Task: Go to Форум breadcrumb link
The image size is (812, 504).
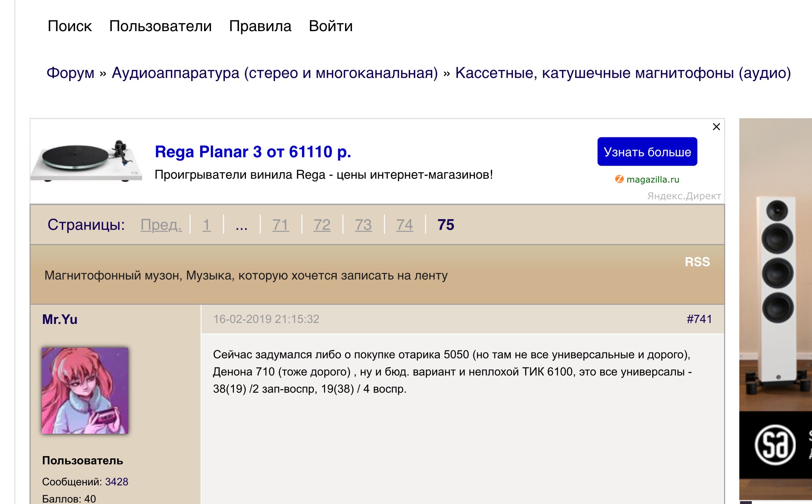Action: pos(70,73)
